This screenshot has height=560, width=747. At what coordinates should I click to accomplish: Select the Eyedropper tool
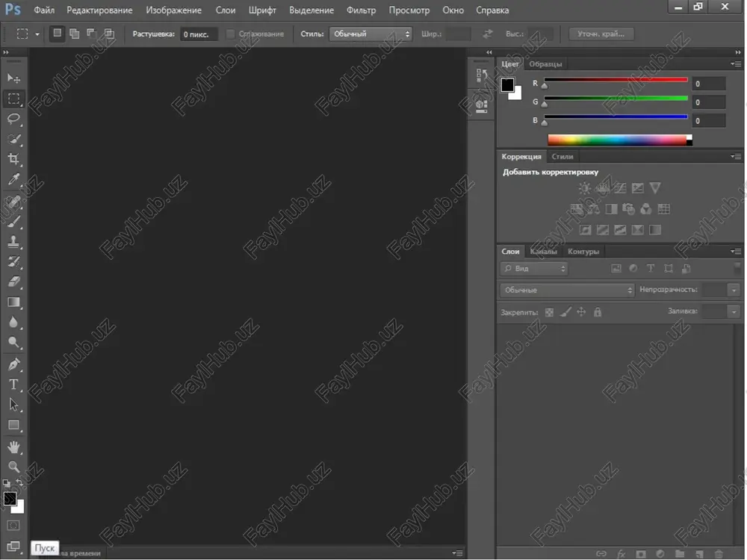click(x=13, y=179)
